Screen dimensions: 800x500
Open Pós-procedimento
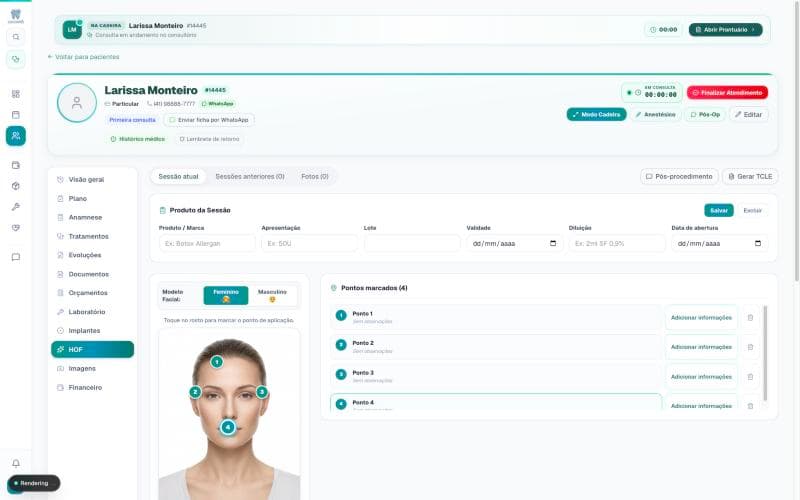679,177
